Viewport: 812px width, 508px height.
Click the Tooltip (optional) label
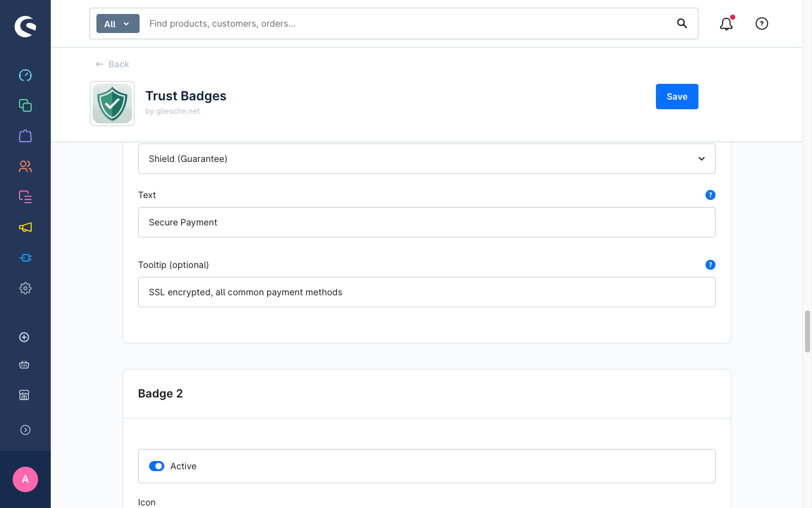tap(173, 265)
